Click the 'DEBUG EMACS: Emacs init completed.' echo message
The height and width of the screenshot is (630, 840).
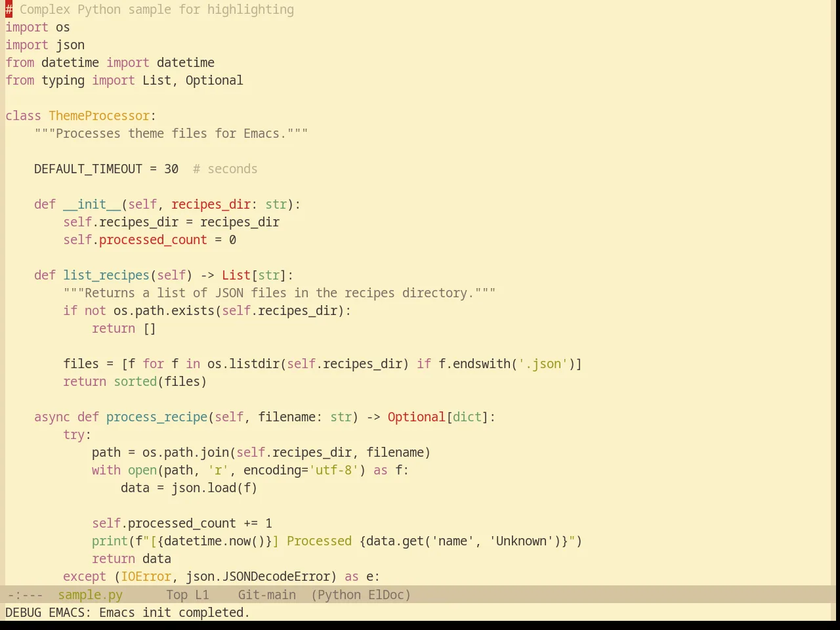[x=128, y=612]
